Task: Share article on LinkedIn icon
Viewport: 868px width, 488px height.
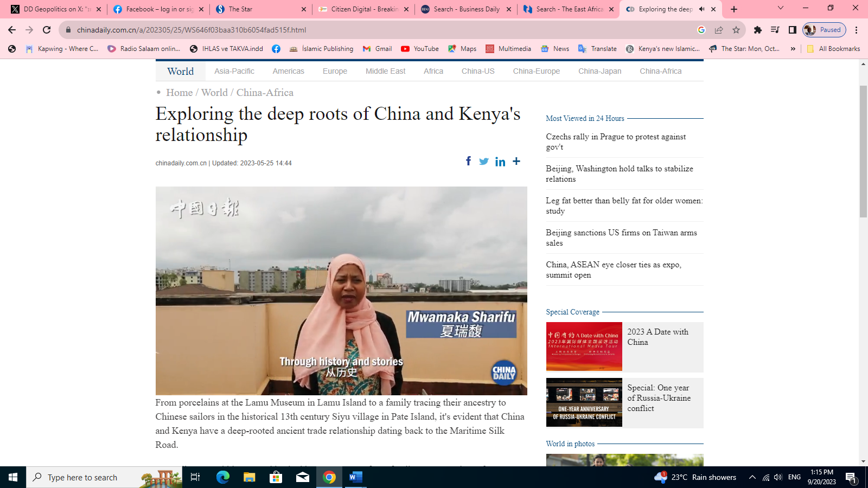Action: [x=500, y=162]
